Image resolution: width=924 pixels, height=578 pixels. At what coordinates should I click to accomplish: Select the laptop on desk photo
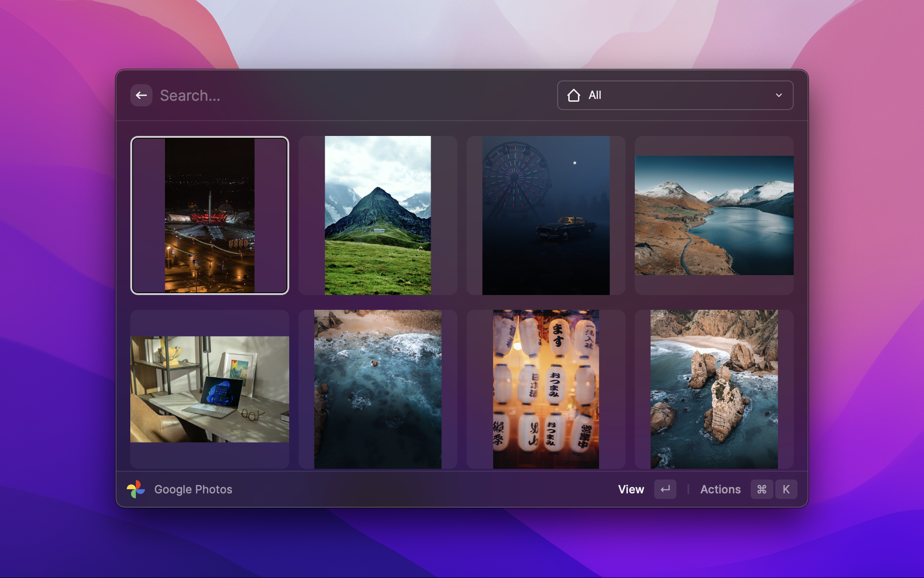(x=210, y=389)
